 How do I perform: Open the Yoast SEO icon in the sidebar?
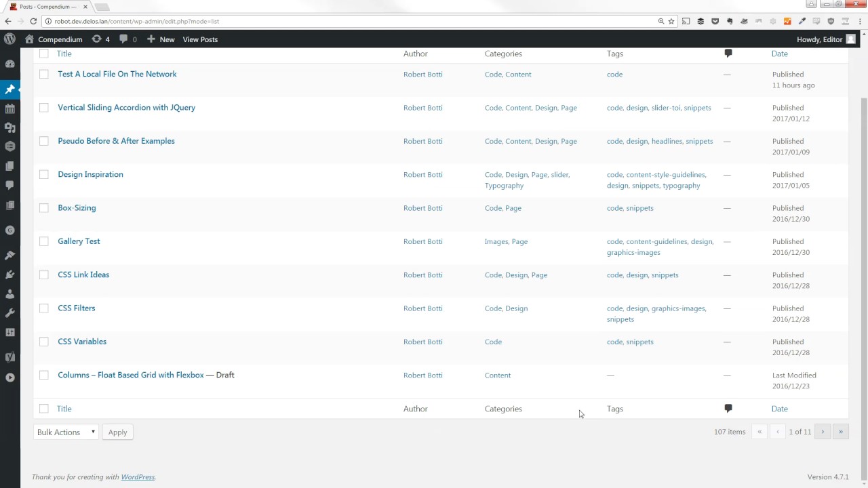coord(9,358)
